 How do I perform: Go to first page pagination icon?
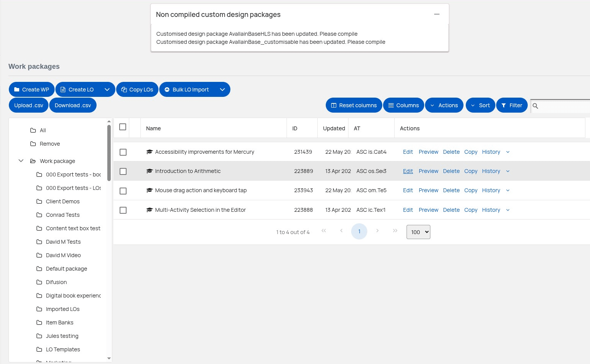[324, 231]
